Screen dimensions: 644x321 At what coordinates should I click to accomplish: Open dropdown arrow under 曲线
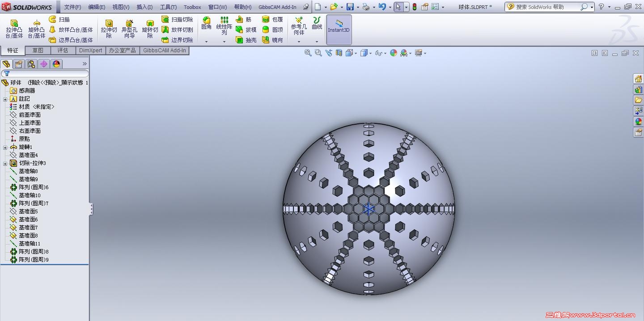(317, 42)
